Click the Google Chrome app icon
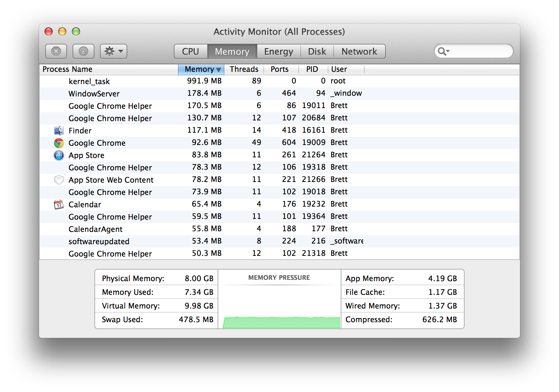The height and width of the screenshot is (392, 559). [x=59, y=143]
